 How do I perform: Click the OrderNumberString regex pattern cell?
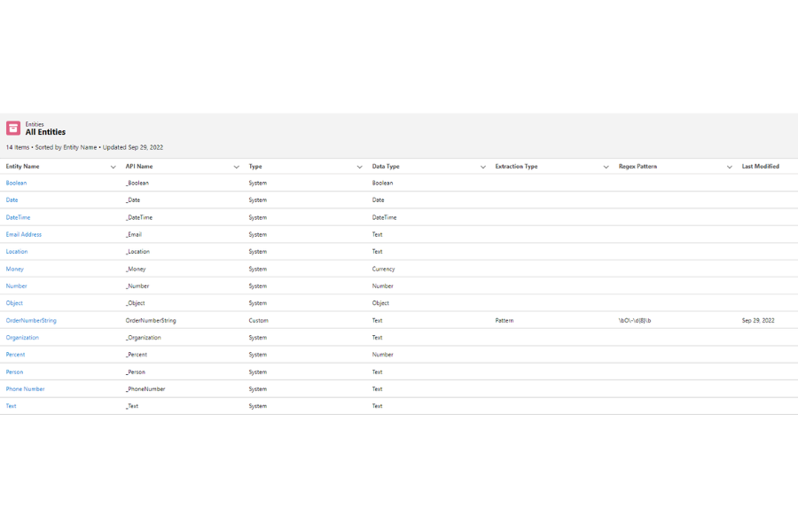point(635,321)
